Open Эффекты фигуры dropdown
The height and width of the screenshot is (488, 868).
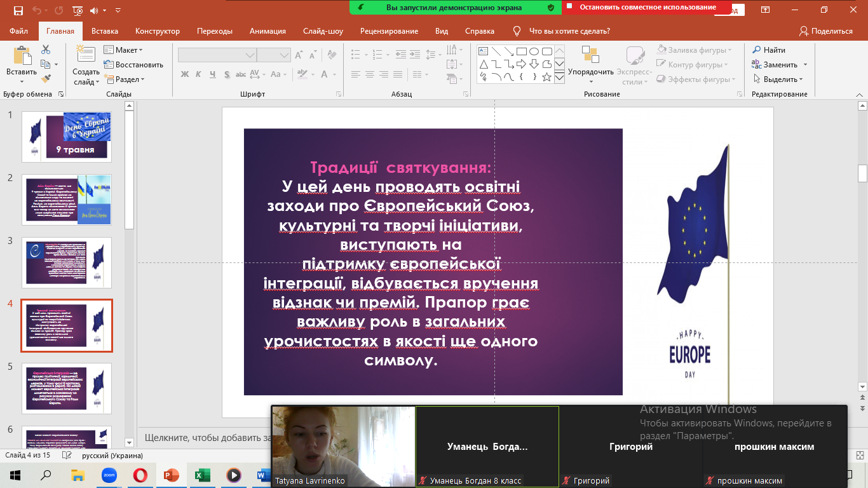tap(695, 79)
